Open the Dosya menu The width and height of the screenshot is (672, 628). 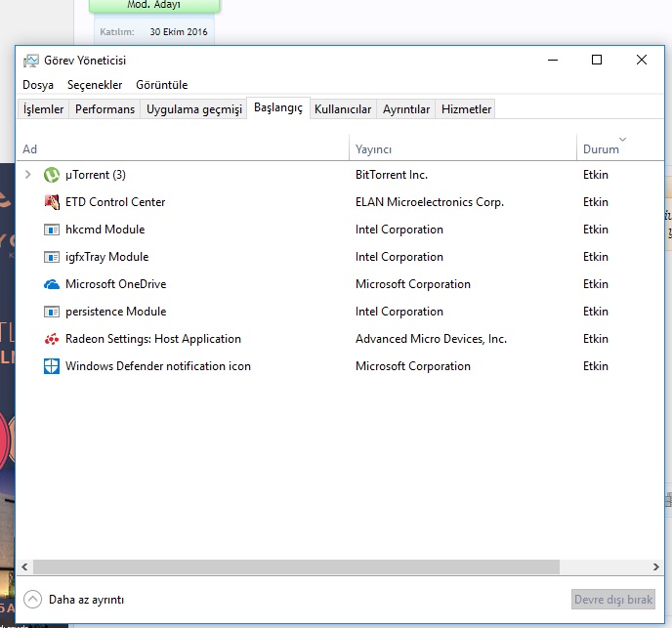(38, 85)
